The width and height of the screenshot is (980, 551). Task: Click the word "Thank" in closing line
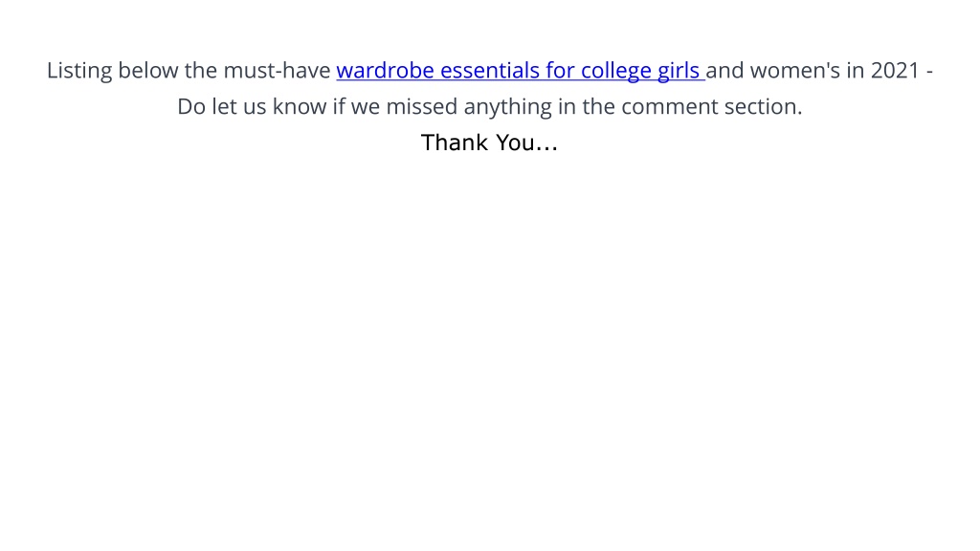pos(455,143)
